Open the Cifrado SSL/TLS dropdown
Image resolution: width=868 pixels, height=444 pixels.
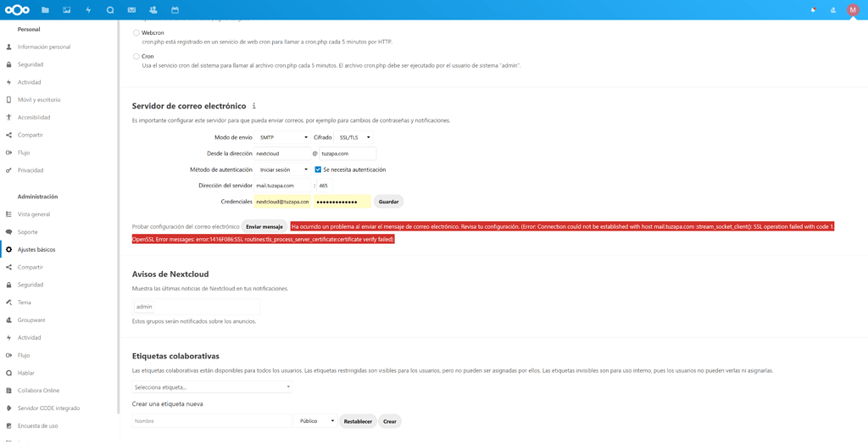(x=354, y=137)
